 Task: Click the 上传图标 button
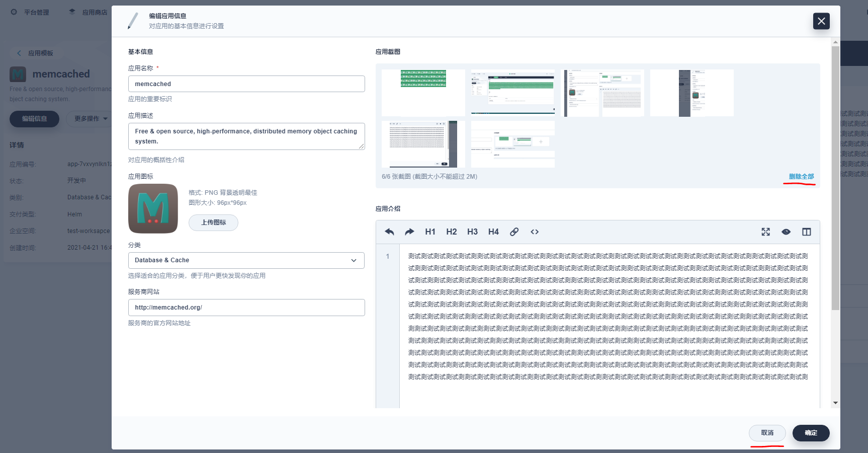(x=213, y=222)
